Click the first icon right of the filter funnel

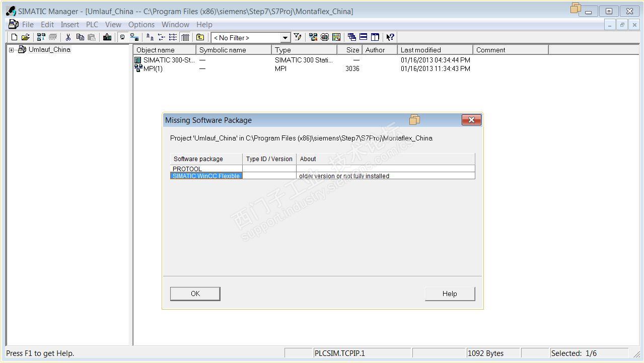[313, 37]
